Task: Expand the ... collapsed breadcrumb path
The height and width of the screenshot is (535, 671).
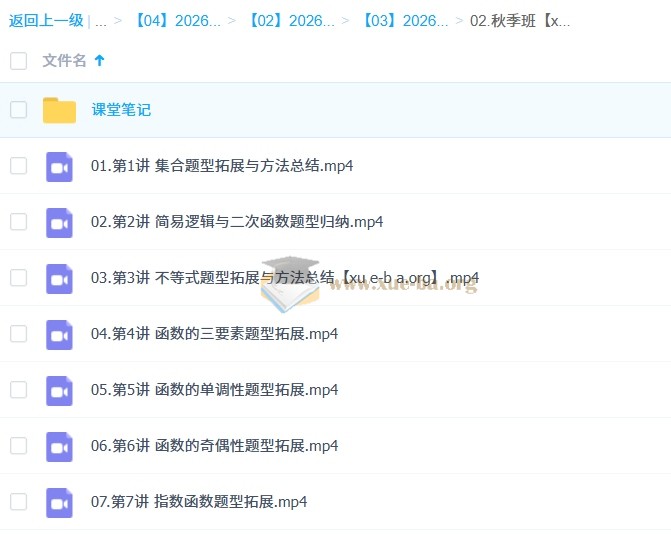Action: (101, 20)
